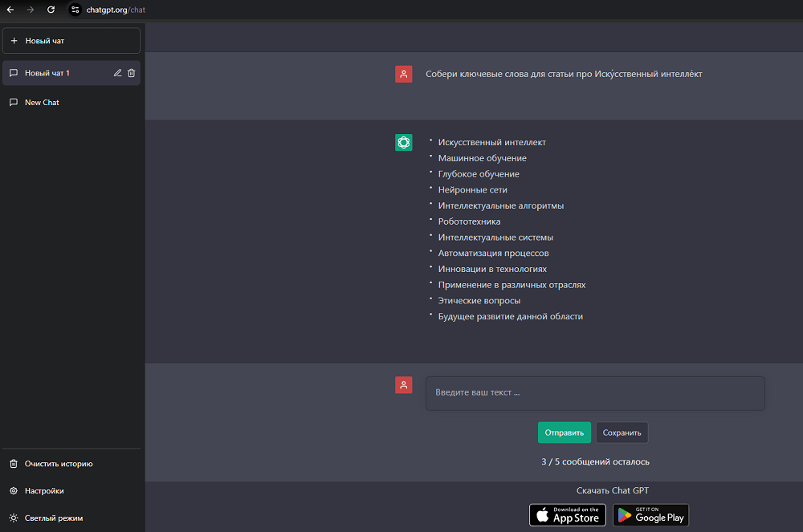Click the user avatar next to the question
The width and height of the screenshot is (803, 532).
click(x=403, y=74)
